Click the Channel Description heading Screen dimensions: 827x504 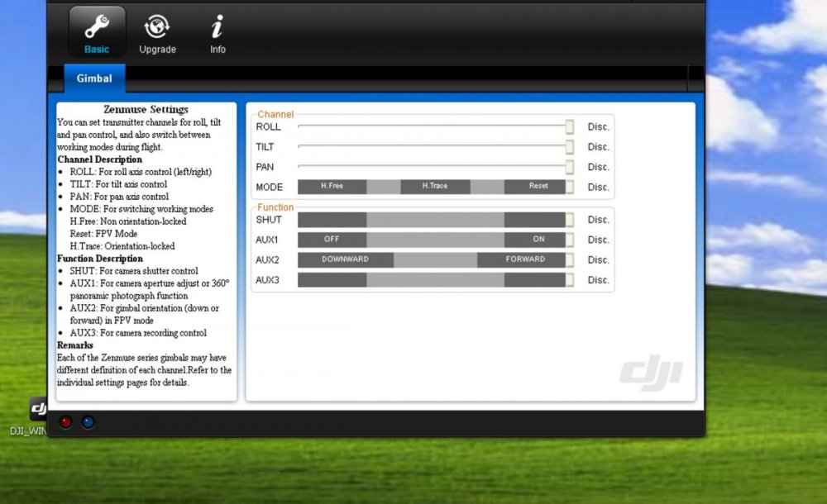click(100, 159)
